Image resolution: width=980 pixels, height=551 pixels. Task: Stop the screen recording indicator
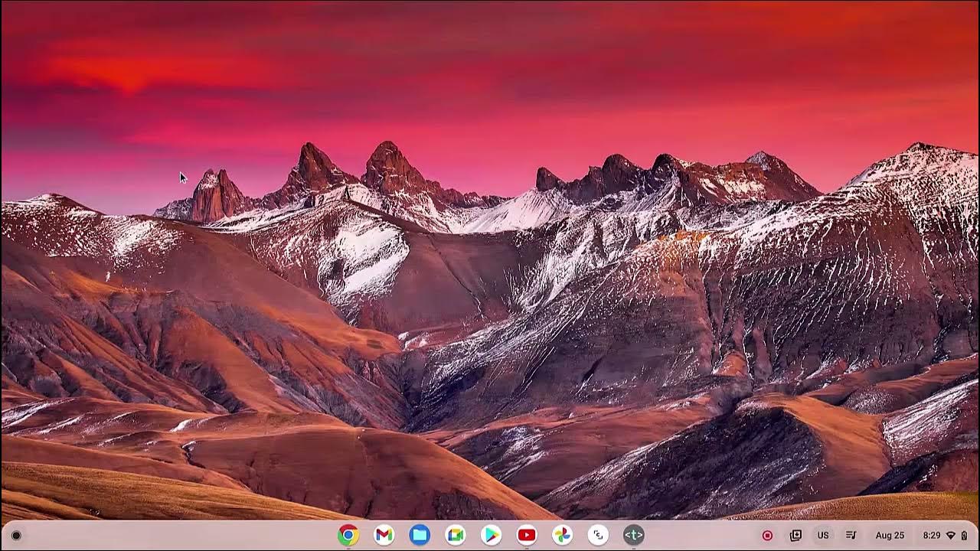767,536
